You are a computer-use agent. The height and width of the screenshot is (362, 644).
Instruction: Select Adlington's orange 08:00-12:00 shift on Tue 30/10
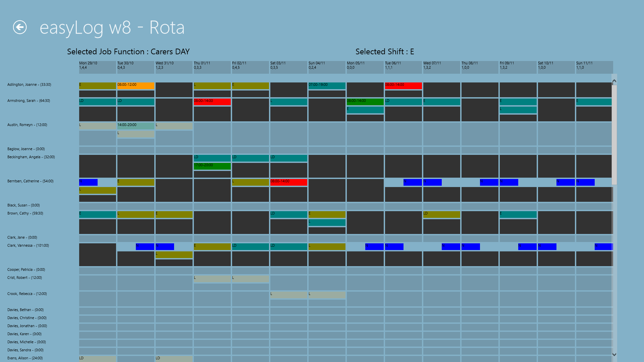(136, 85)
